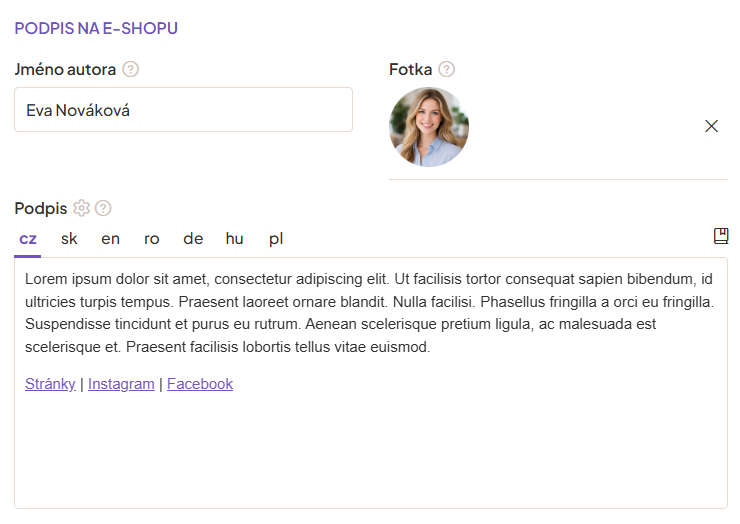Click help icon next to Fotka label
Image resolution: width=740 pixels, height=524 pixels.
[x=447, y=70]
